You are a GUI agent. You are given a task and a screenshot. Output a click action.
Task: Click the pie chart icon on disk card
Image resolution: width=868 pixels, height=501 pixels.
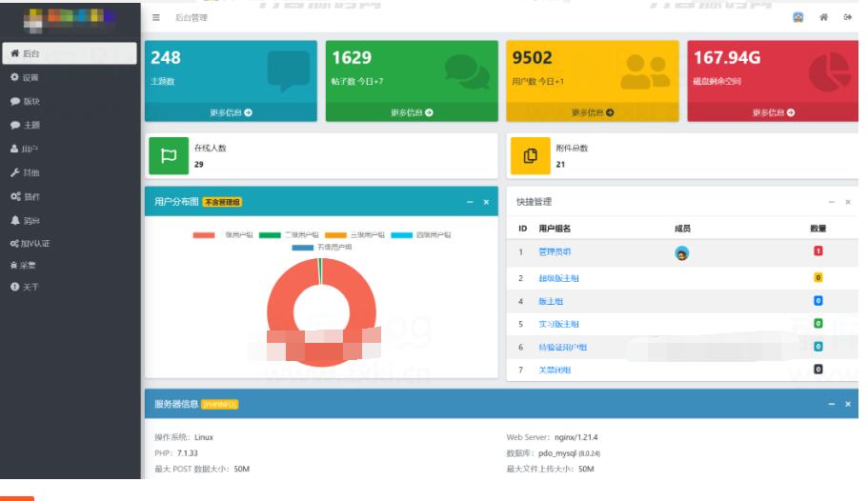[829, 72]
